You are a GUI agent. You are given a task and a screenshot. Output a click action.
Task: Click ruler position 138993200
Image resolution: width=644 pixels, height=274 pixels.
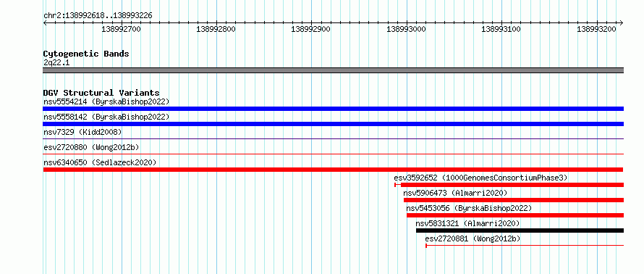point(596,29)
